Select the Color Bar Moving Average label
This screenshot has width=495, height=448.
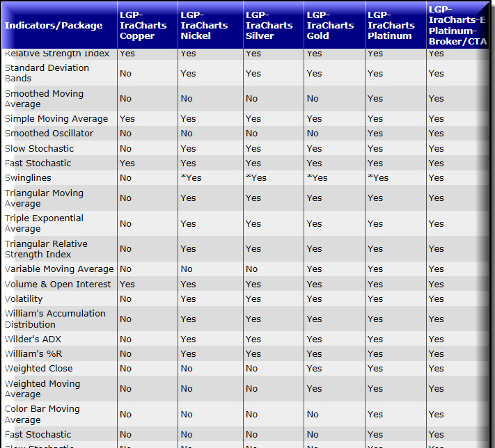(42, 414)
